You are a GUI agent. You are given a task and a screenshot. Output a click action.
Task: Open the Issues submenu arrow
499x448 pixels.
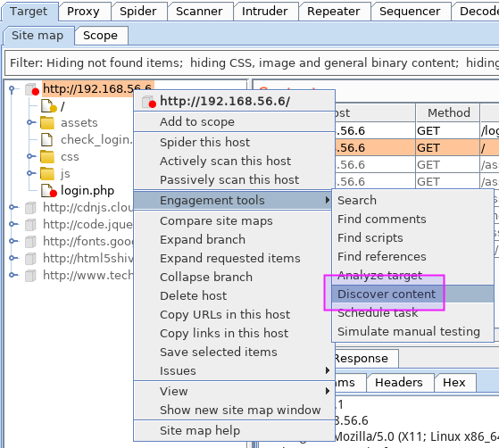coord(327,370)
